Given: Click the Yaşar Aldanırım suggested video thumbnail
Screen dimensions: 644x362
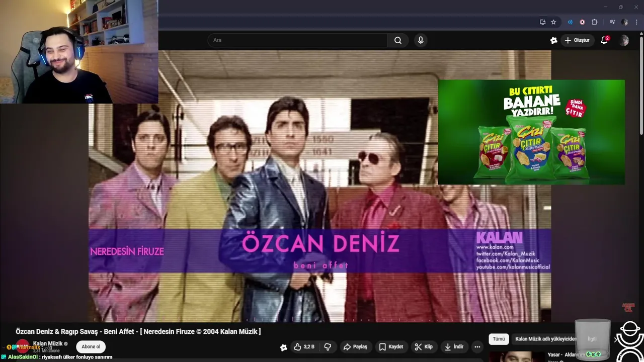Looking at the screenshot, I should click(x=517, y=356).
